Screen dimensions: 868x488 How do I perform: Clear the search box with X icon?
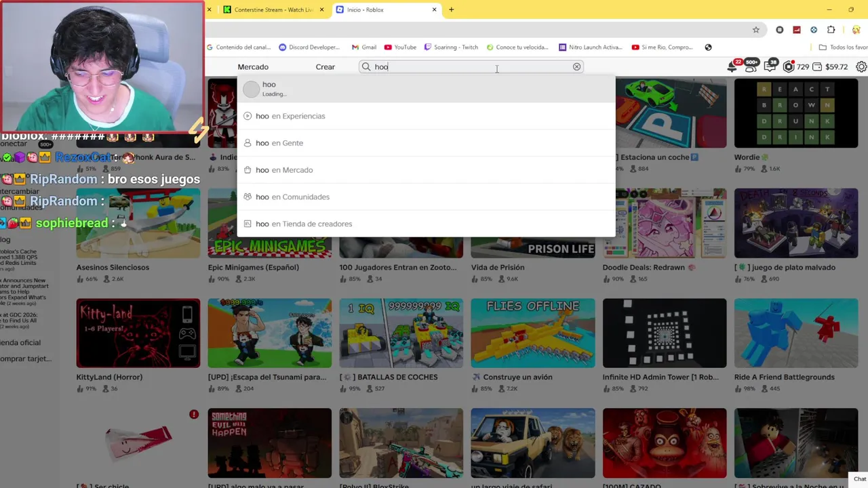click(x=576, y=66)
